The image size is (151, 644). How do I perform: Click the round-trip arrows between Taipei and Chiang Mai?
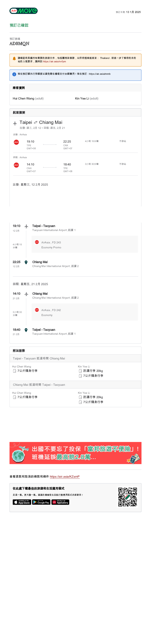(35, 123)
